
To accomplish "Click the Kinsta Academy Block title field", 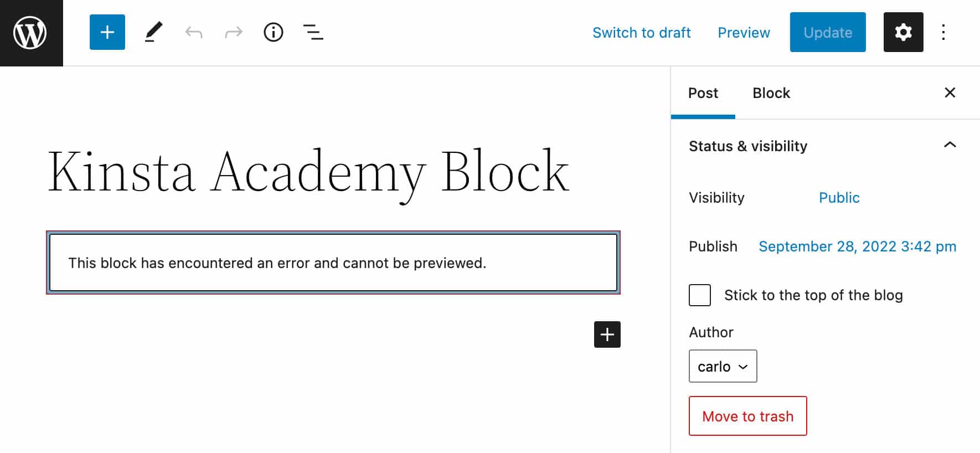I will click(x=308, y=172).
